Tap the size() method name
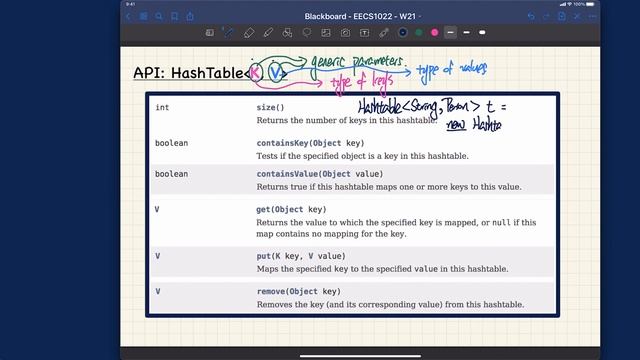640x360 pixels. (270, 107)
